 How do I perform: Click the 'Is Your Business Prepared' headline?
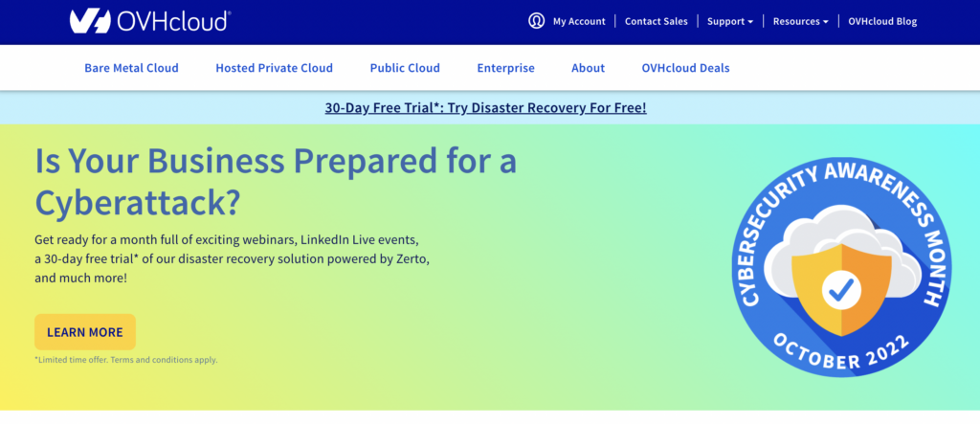276,183
